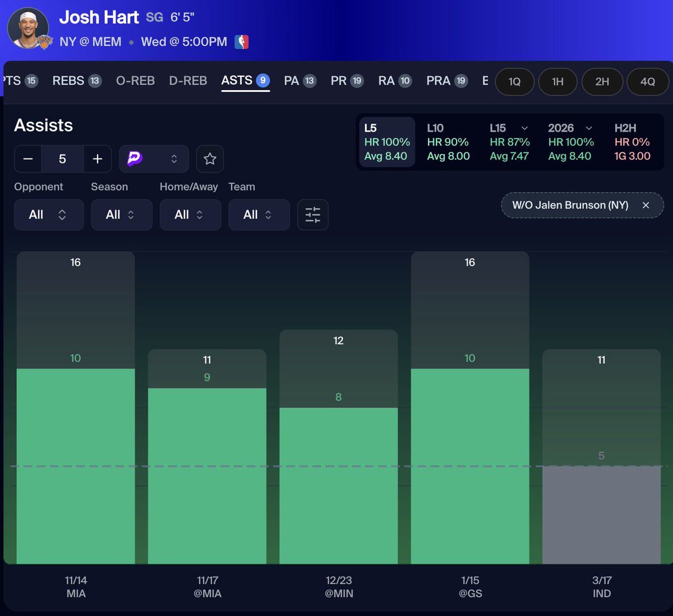
Task: Click the 11/17 @MIA game bar
Action: pyautogui.click(x=207, y=456)
